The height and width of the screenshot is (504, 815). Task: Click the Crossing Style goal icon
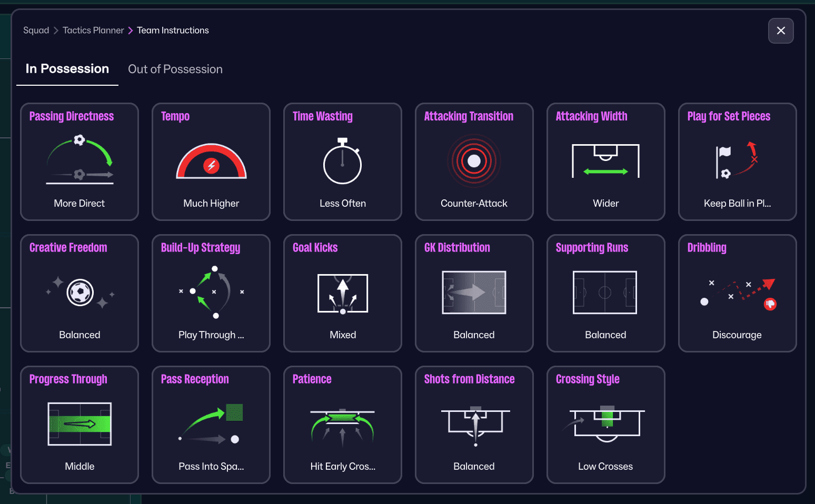(x=607, y=424)
